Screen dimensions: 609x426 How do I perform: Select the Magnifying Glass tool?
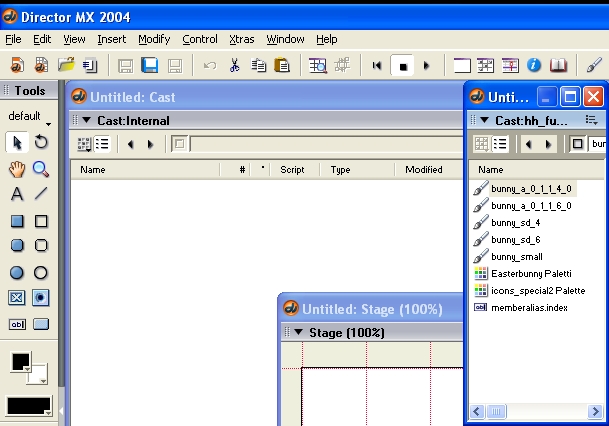(41, 169)
